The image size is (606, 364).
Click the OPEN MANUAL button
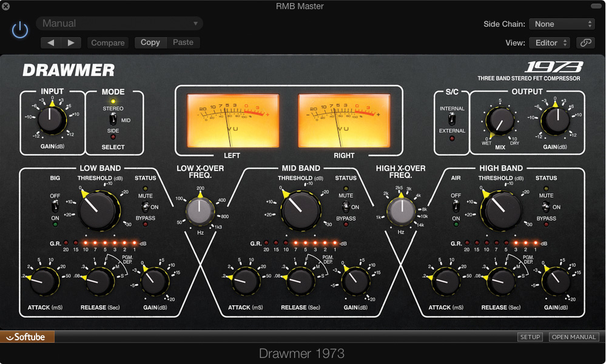tap(573, 337)
